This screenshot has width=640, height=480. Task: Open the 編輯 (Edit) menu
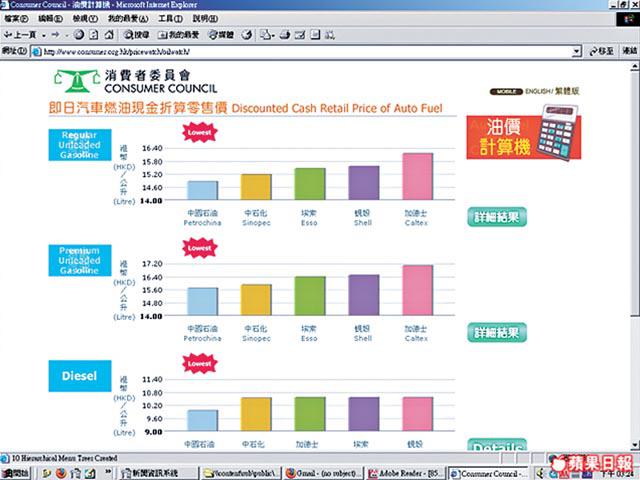tap(50, 19)
